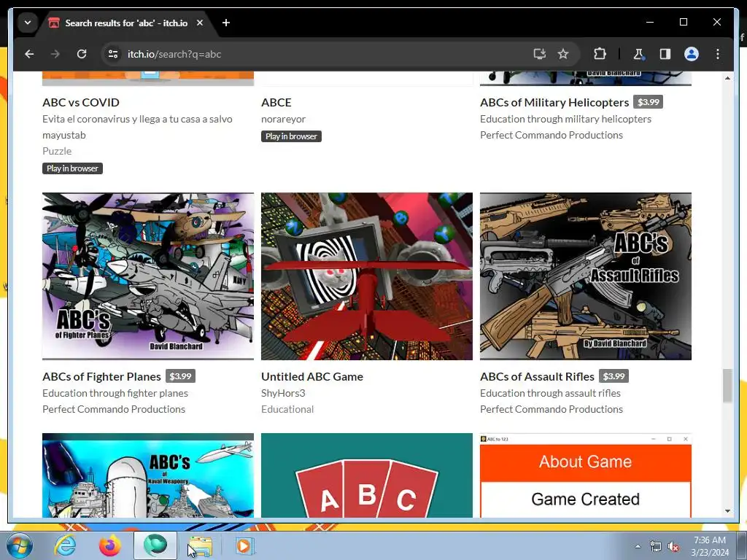The width and height of the screenshot is (747, 560).
Task: Launch Internet Explorer from the taskbar
Action: (x=65, y=545)
